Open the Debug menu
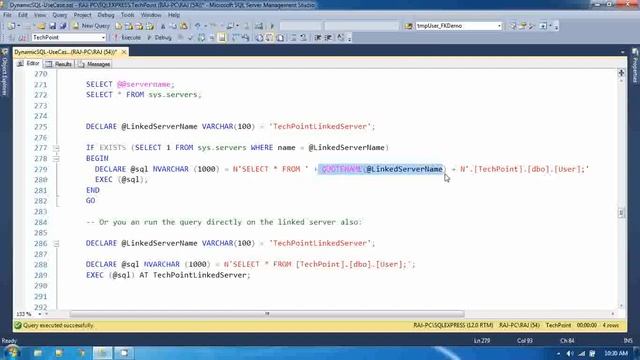 coord(106,15)
